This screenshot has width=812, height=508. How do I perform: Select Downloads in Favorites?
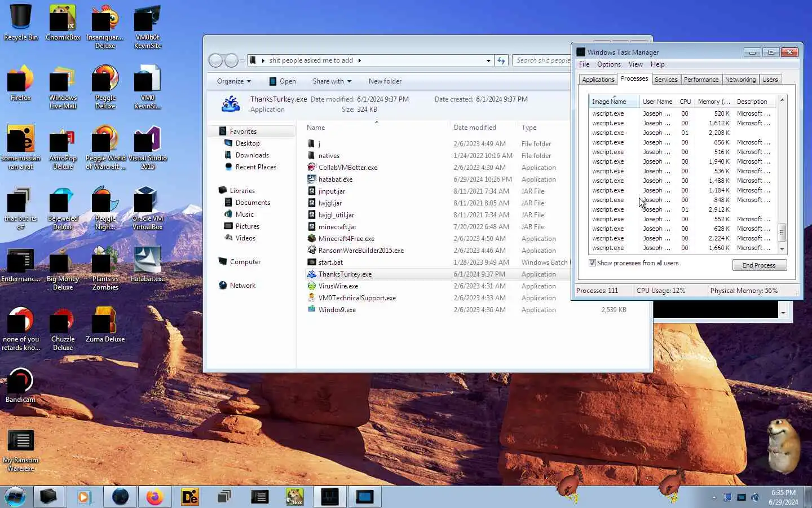(252, 155)
